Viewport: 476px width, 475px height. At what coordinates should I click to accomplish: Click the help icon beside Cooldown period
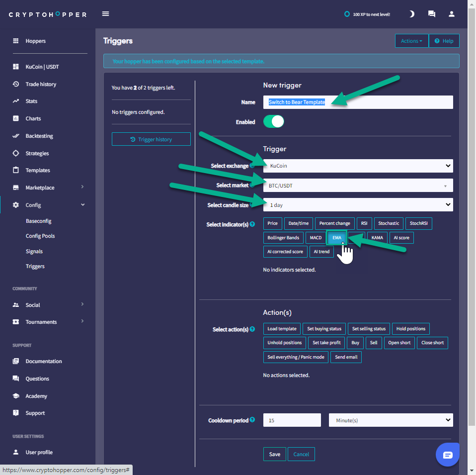tap(252, 420)
